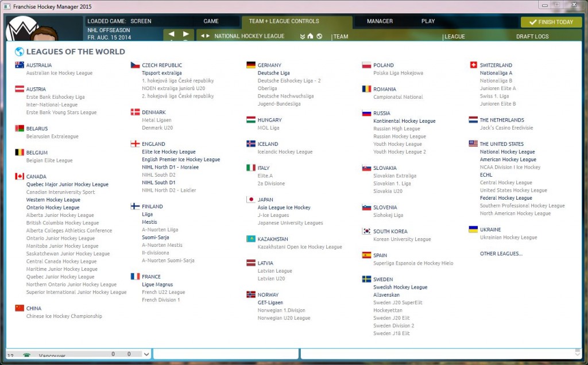
Task: Open the Play menu
Action: pos(428,21)
